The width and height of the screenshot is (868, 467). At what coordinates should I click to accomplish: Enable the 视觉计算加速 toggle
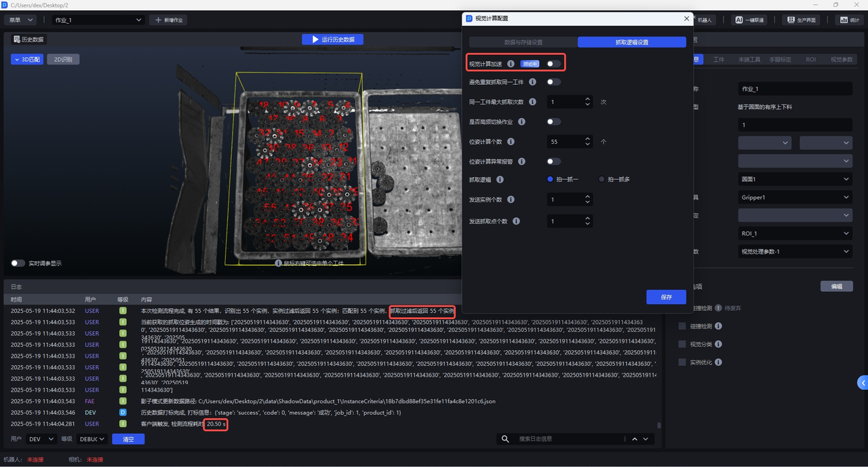[x=553, y=64]
